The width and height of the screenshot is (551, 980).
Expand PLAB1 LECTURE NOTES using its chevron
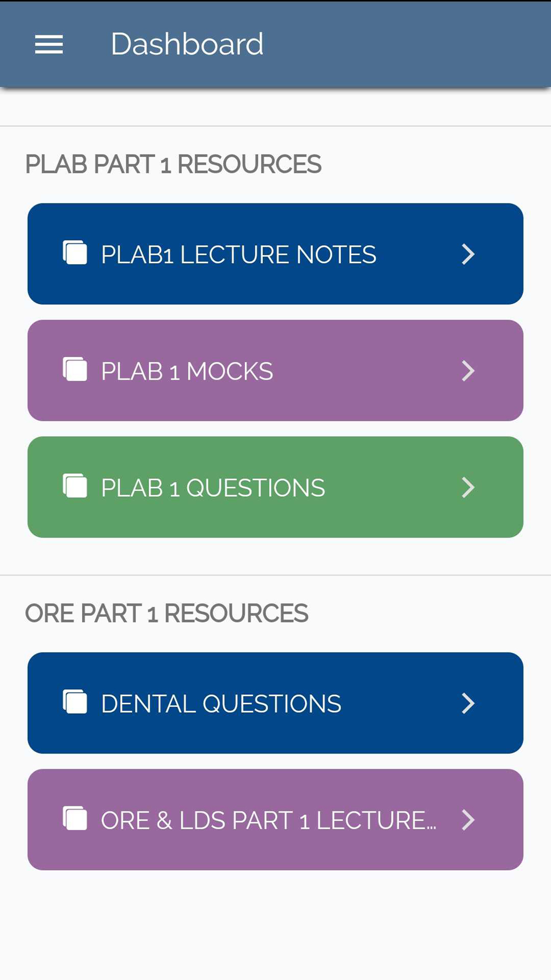coord(468,254)
